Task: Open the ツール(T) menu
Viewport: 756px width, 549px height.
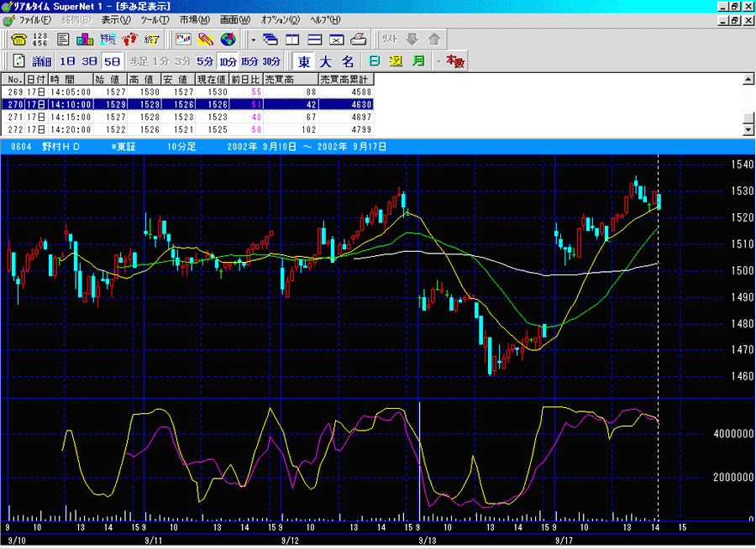Action: coord(155,20)
